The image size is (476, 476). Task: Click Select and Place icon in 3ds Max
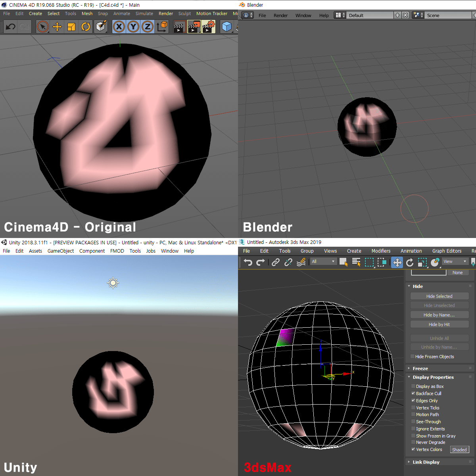pos(435,262)
